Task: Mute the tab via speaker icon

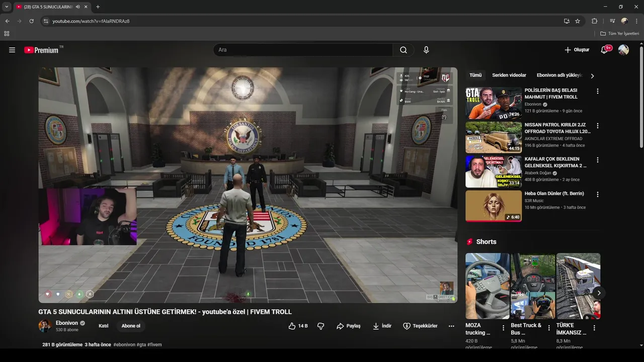Action: click(78, 7)
